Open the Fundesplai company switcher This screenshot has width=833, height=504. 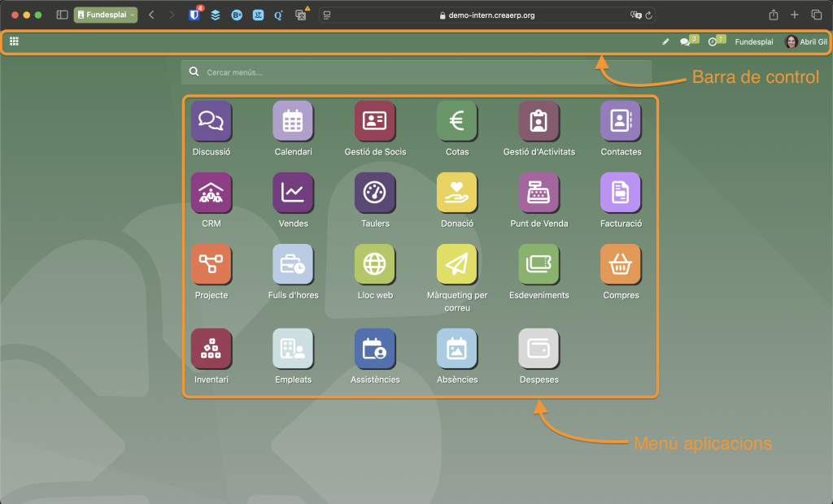click(x=754, y=42)
